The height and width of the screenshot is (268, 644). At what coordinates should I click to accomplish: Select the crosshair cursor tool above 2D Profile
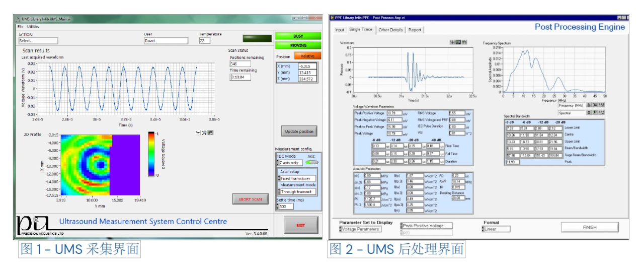[x=198, y=132]
